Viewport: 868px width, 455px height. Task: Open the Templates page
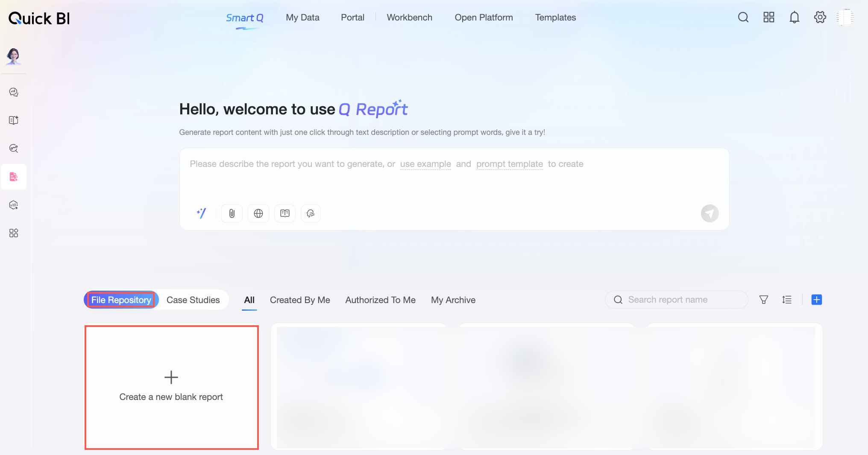pyautogui.click(x=556, y=17)
